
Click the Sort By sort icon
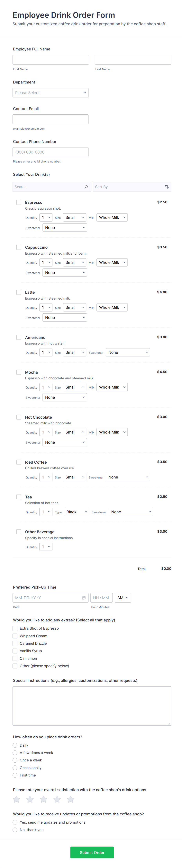pyautogui.click(x=166, y=187)
